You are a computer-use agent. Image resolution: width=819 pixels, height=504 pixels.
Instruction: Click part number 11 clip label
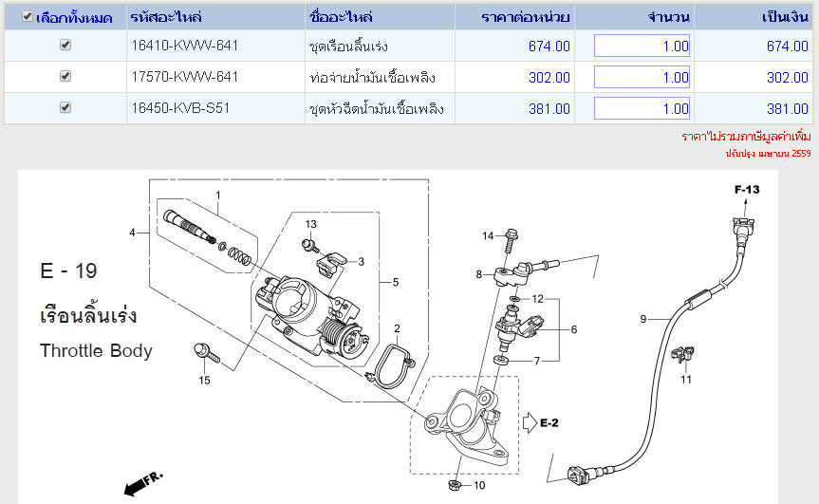tap(686, 379)
